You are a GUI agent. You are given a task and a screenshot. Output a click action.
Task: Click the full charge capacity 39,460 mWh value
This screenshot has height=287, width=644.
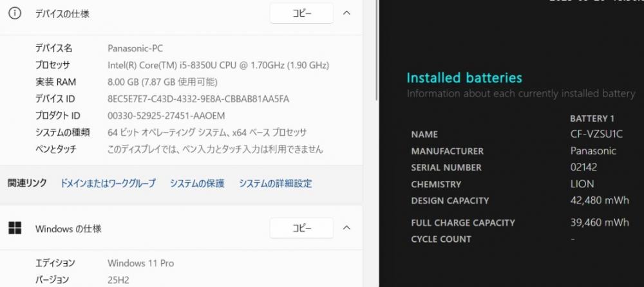pyautogui.click(x=600, y=223)
